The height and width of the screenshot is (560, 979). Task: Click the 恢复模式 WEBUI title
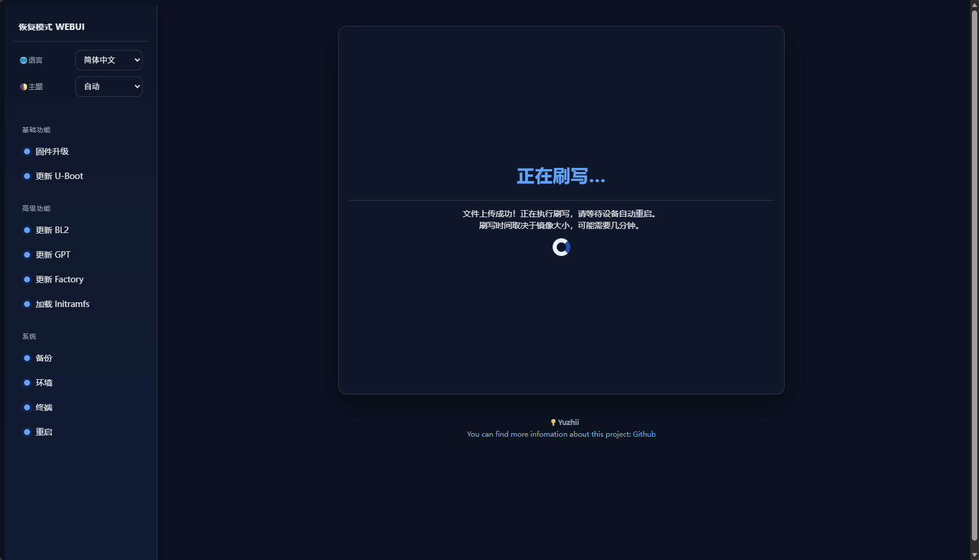(52, 27)
